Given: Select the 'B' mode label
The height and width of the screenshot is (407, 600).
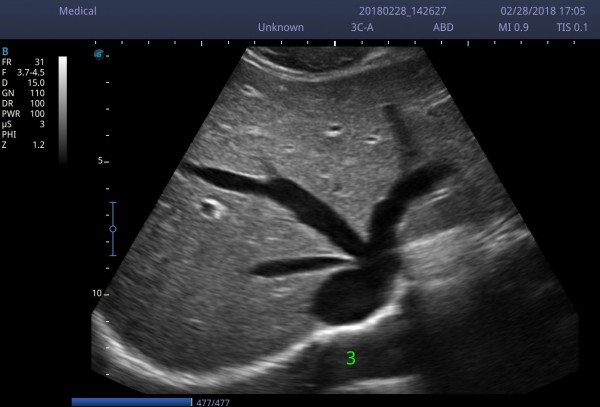Looking at the screenshot, I should point(5,52).
